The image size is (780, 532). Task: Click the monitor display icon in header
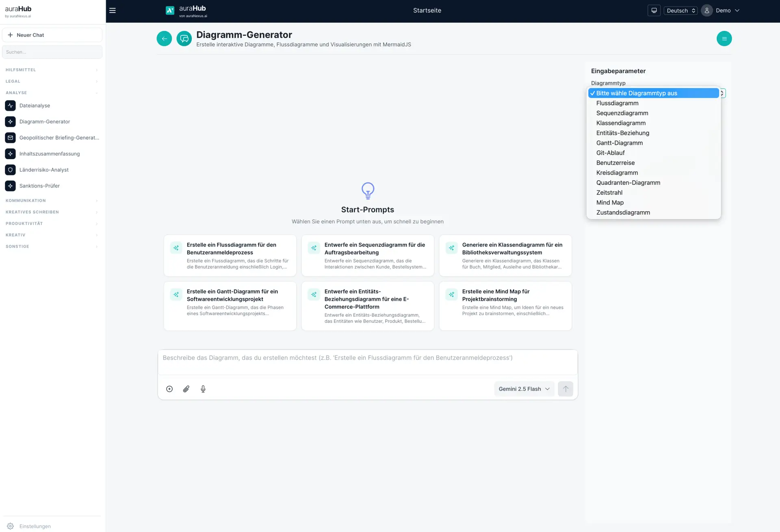tap(654, 11)
